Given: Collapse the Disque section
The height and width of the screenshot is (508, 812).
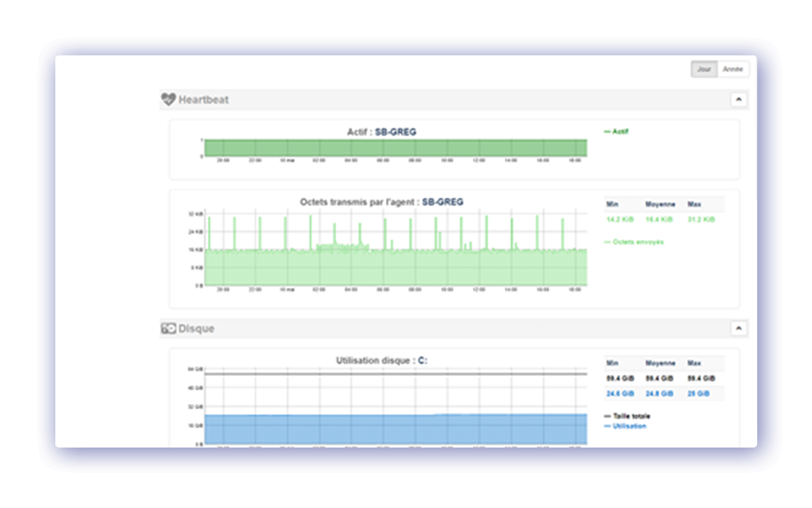Looking at the screenshot, I should (739, 328).
